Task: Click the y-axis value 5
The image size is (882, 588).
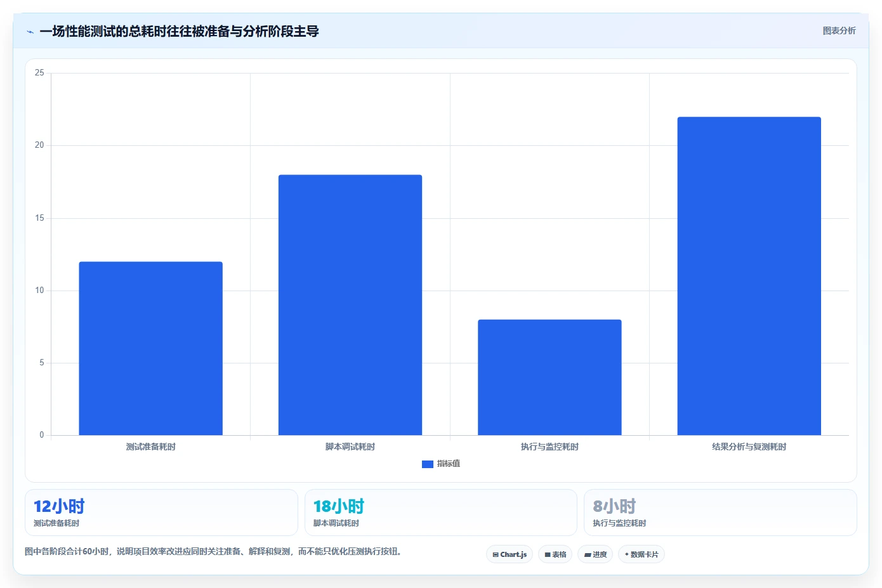Action: tap(42, 363)
